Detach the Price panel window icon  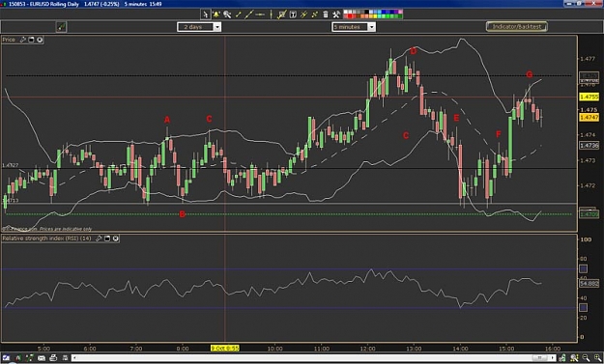click(31, 40)
